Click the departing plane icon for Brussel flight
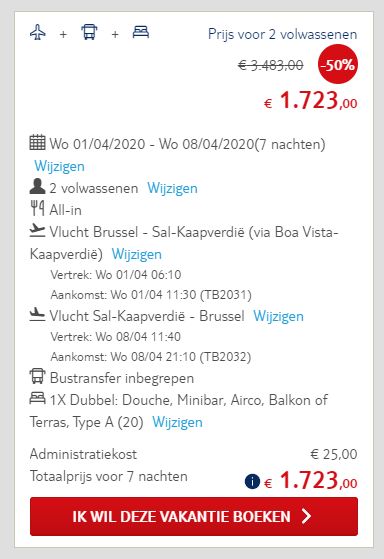 37,231
